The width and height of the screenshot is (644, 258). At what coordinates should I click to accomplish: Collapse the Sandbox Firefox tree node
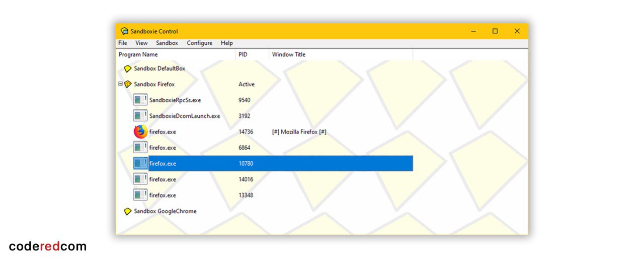(x=120, y=84)
